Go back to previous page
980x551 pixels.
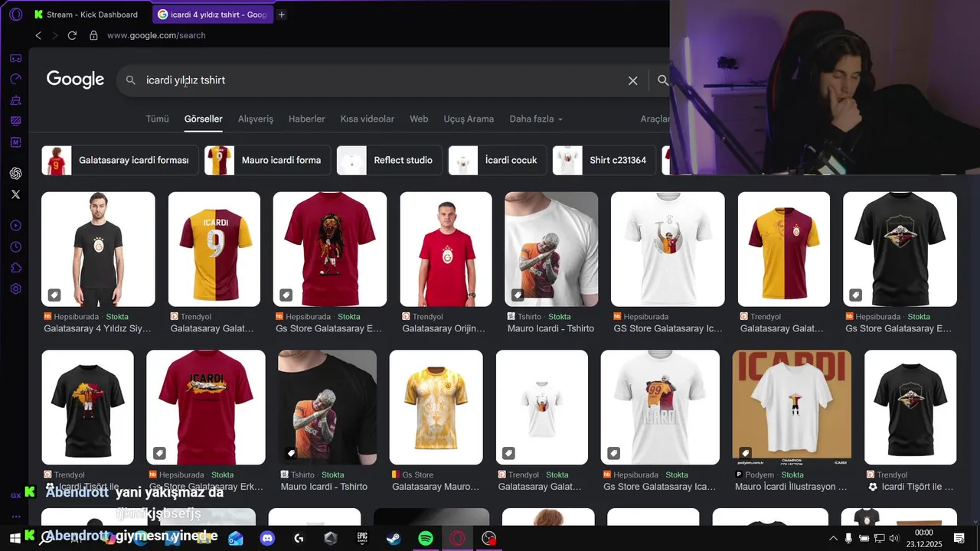pos(38,35)
